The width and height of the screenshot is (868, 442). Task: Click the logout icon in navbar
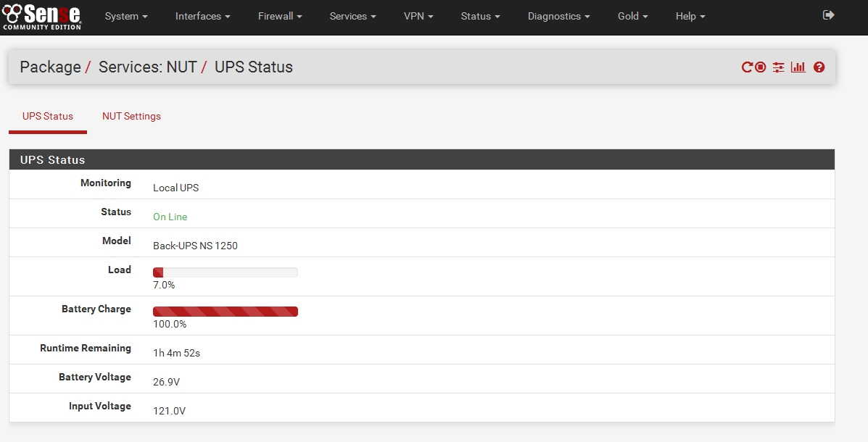click(829, 15)
